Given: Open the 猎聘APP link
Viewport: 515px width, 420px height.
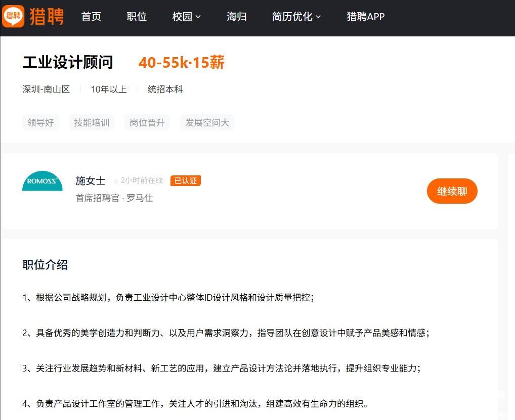Looking at the screenshot, I should (x=365, y=17).
